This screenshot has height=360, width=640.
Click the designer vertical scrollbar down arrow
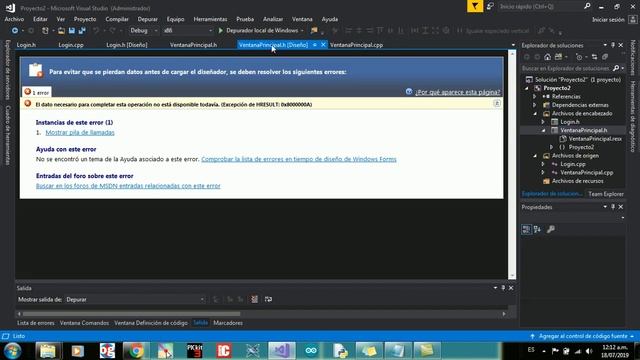click(x=512, y=276)
